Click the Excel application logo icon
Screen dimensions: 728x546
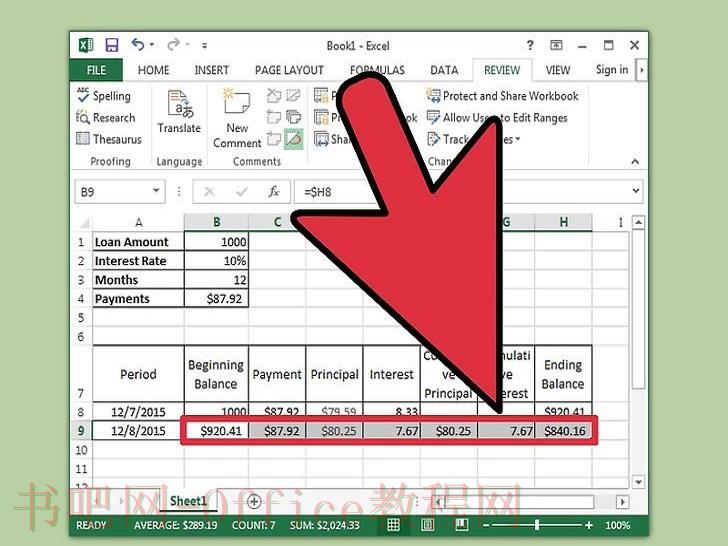pyautogui.click(x=86, y=45)
